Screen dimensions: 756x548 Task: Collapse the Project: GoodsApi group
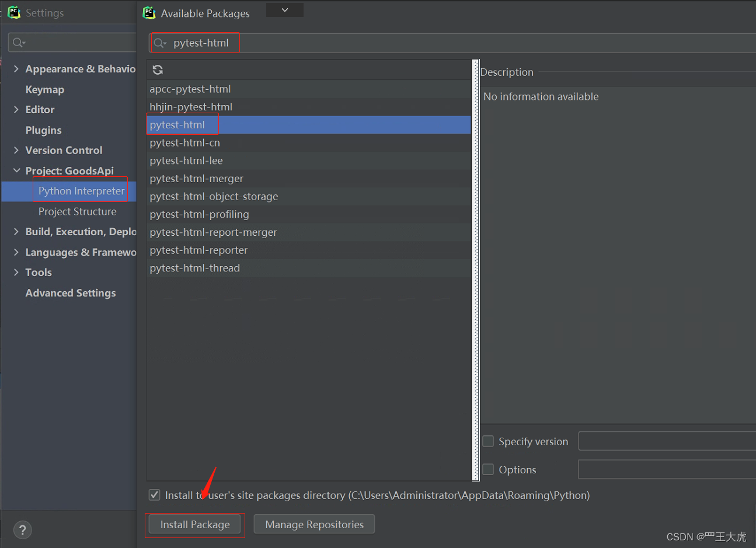click(x=16, y=170)
